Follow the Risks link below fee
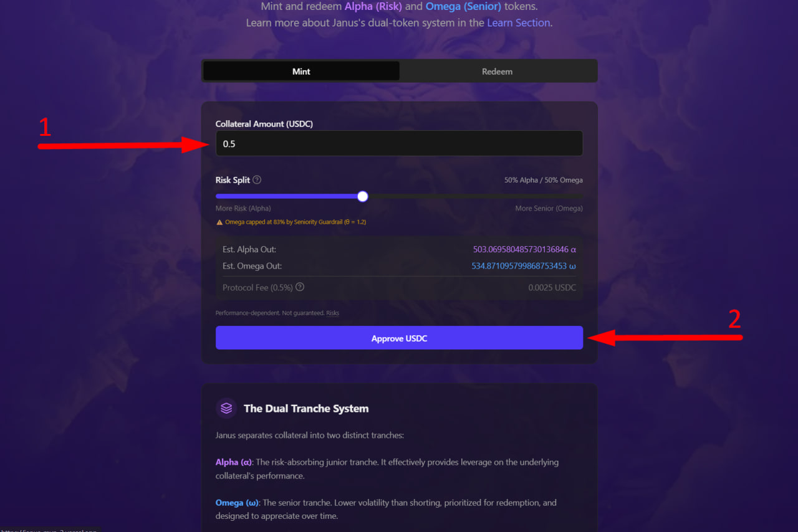This screenshot has height=532, width=798. [332, 313]
